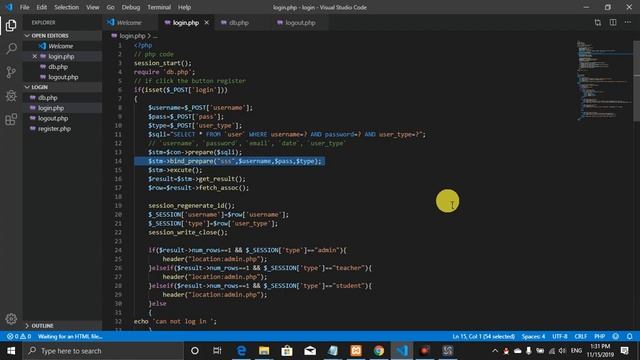This screenshot has height=360, width=640.
Task: Open the Help menu
Action: [184, 7]
